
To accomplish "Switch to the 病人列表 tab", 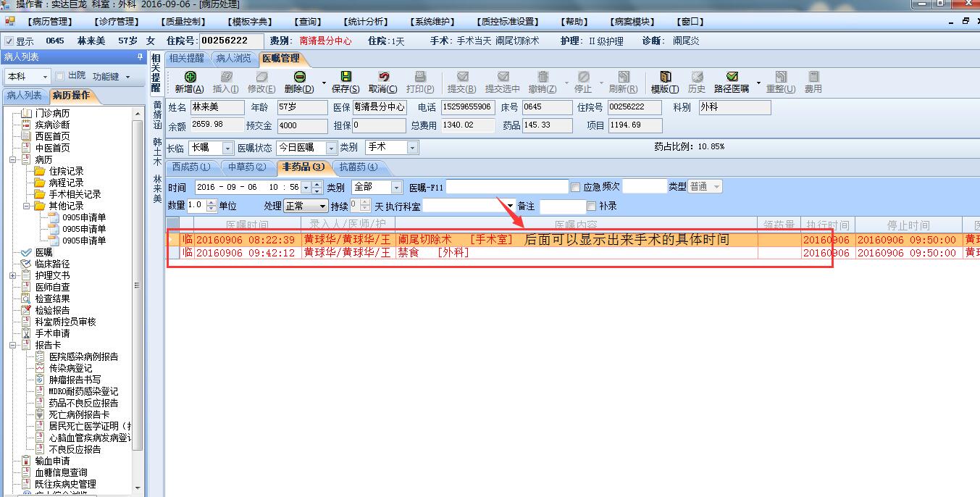I will tap(24, 96).
